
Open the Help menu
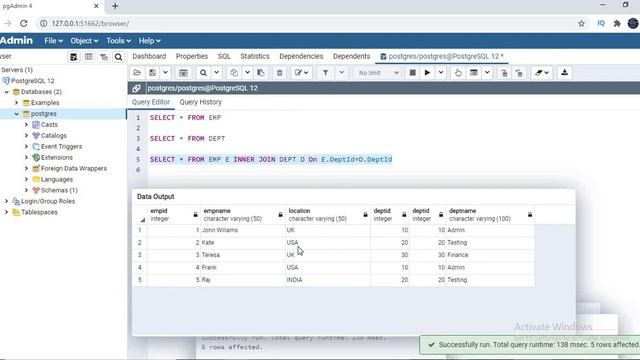[149, 41]
